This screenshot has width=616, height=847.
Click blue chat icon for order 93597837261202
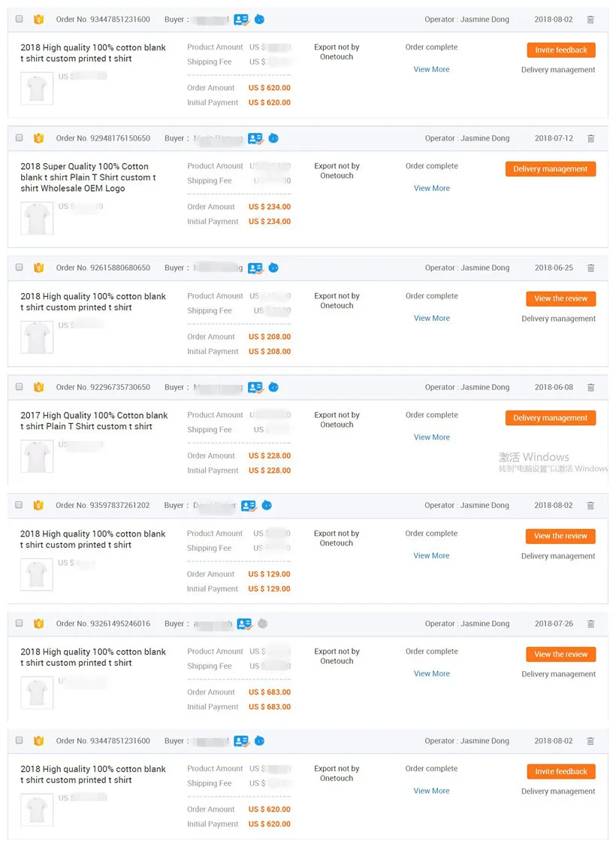tap(267, 505)
